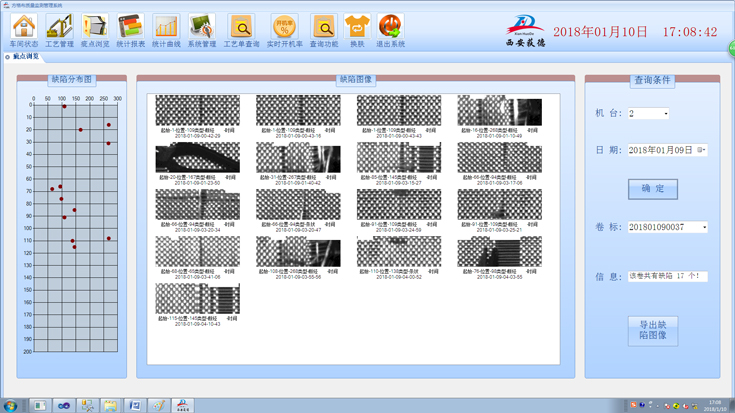Click the 导出缺陷图像 export defect images button

pyautogui.click(x=653, y=331)
